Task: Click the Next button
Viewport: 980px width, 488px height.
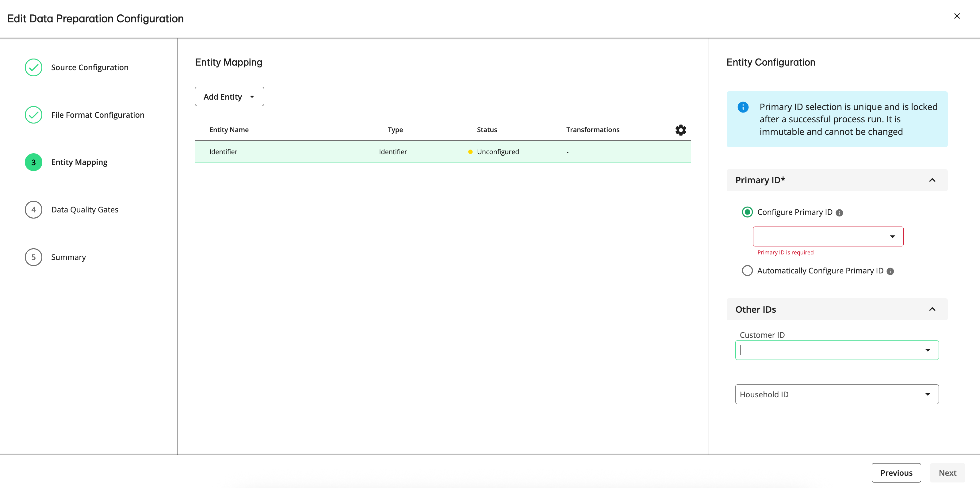Action: click(948, 472)
